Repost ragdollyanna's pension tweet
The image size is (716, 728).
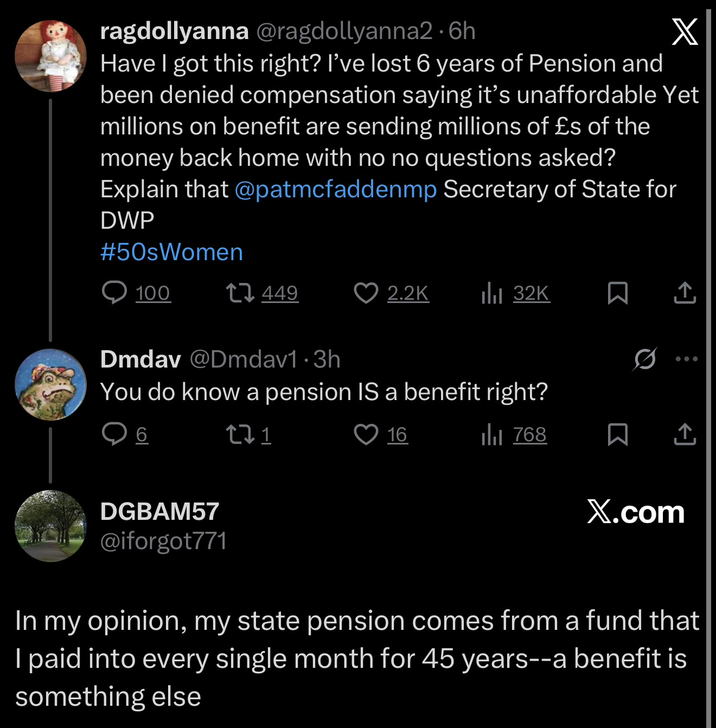tap(240, 293)
